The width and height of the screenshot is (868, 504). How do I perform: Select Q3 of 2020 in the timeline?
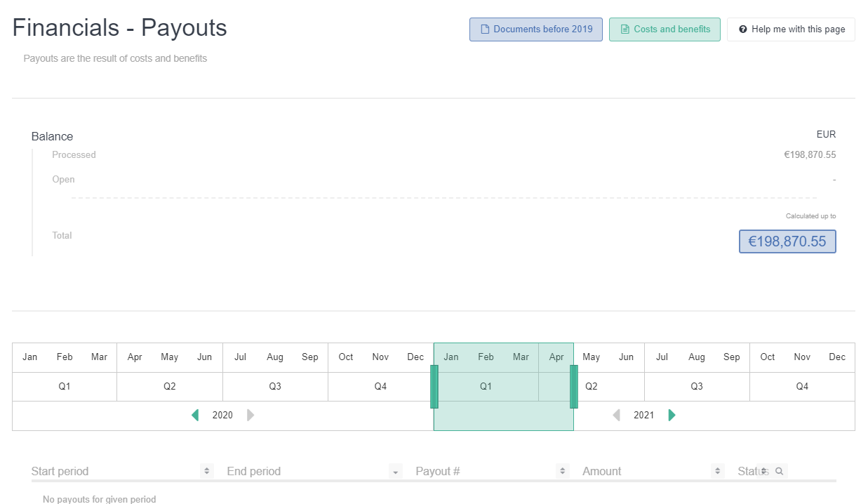(275, 387)
